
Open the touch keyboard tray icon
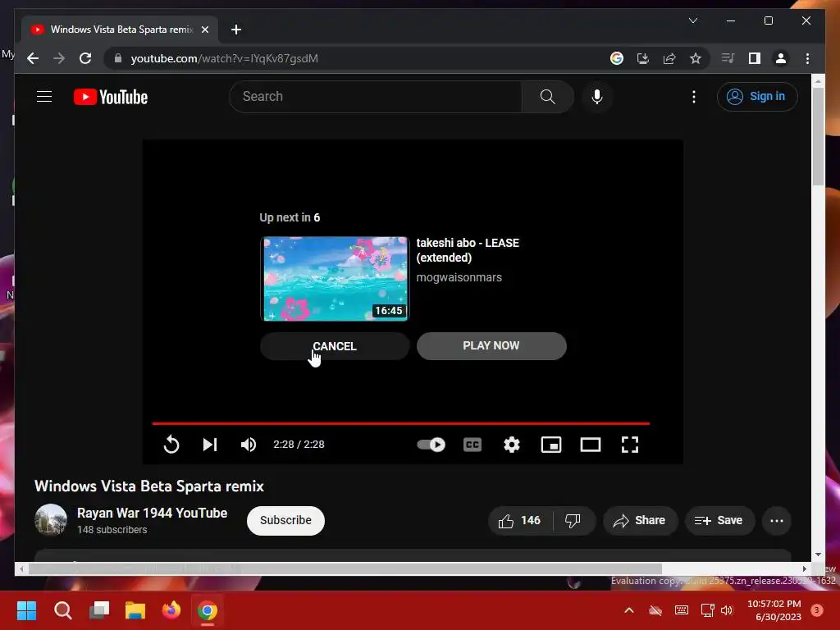pyautogui.click(x=682, y=610)
